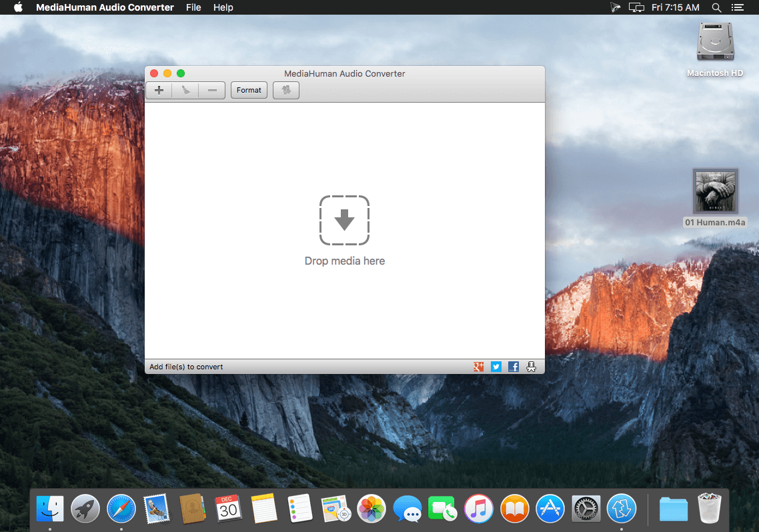Image resolution: width=759 pixels, height=532 pixels.
Task: Open the MediaHuman Audio Converter app menu
Action: pyautogui.click(x=105, y=7)
